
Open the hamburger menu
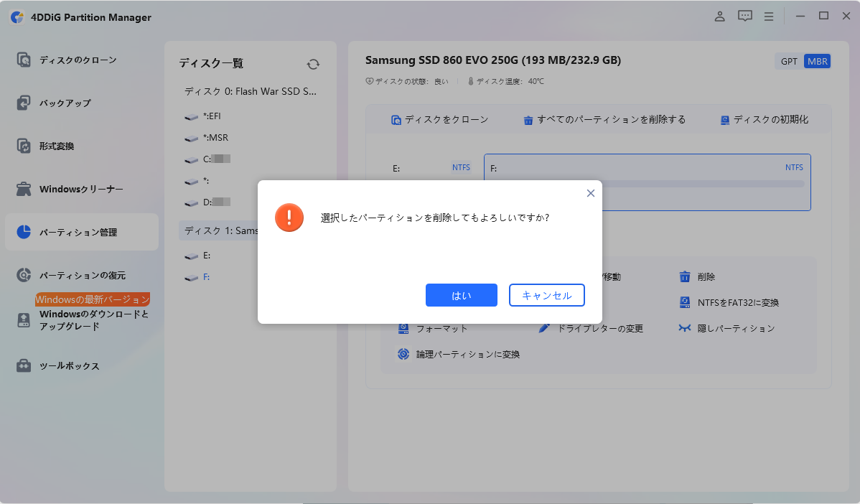pyautogui.click(x=769, y=17)
